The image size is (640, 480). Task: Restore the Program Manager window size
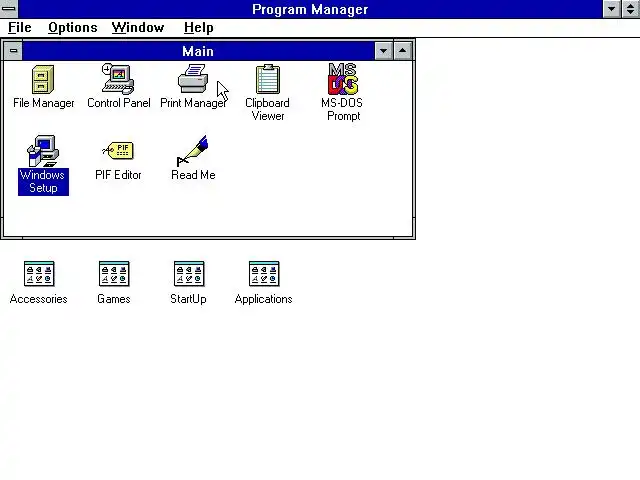[631, 9]
